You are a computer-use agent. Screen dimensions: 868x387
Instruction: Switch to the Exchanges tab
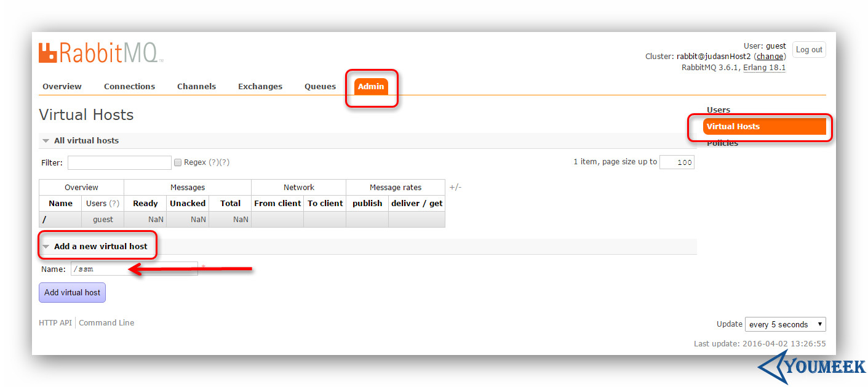[260, 86]
